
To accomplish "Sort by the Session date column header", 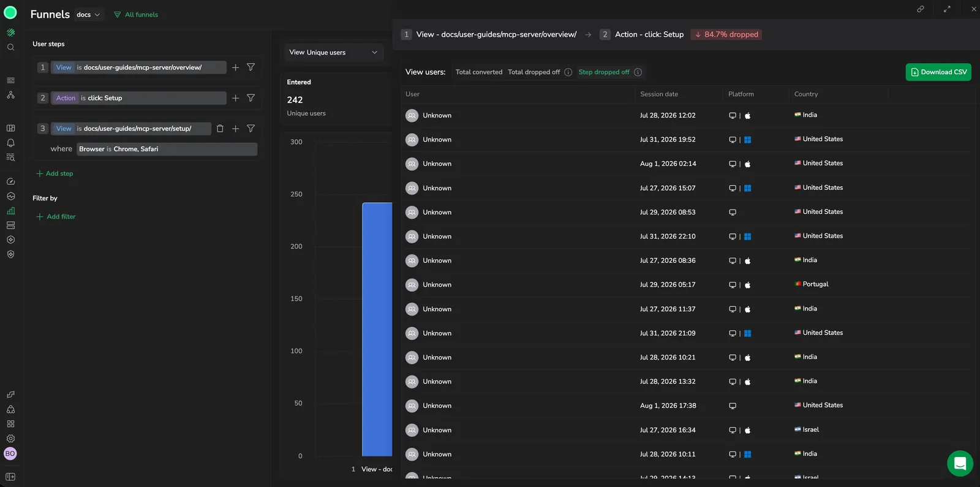I will tap(659, 94).
